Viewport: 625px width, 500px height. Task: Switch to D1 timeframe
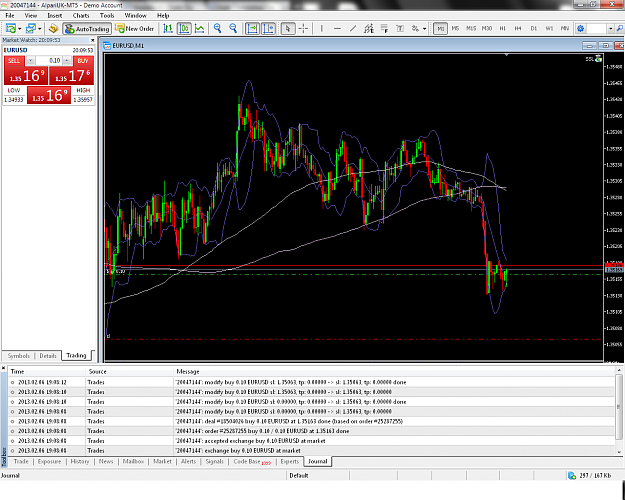pos(534,29)
